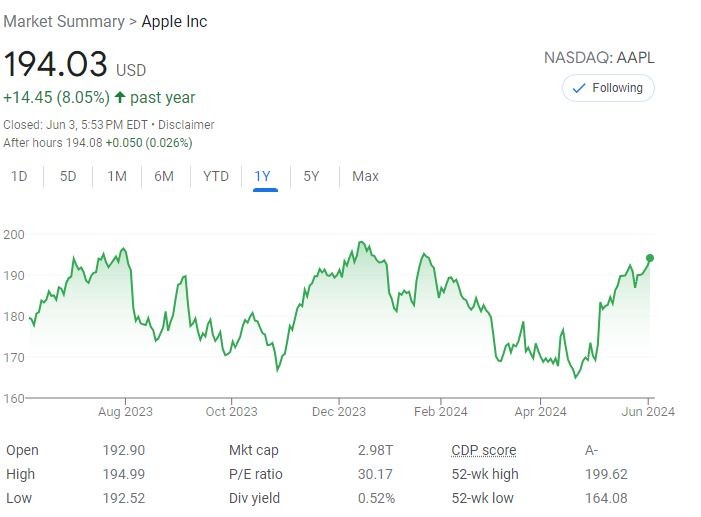Toggle the Following button
Image resolution: width=701 pixels, height=517 pixels.
pos(608,88)
